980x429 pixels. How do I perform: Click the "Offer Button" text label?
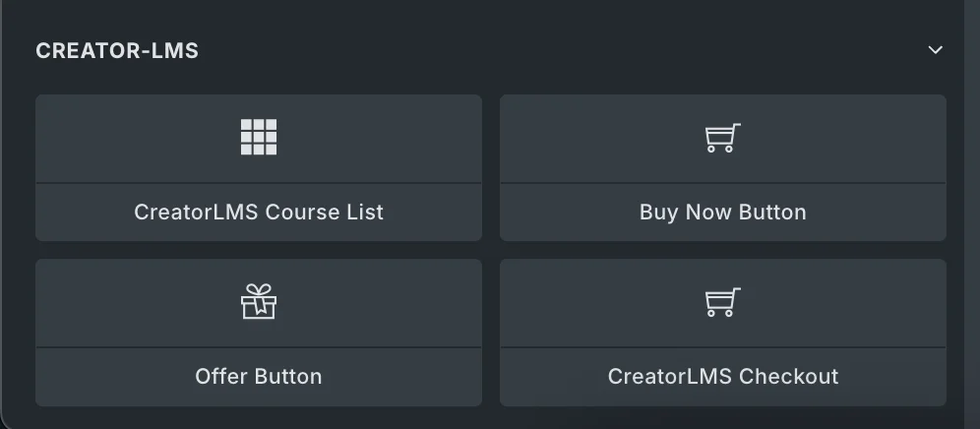[x=259, y=377]
